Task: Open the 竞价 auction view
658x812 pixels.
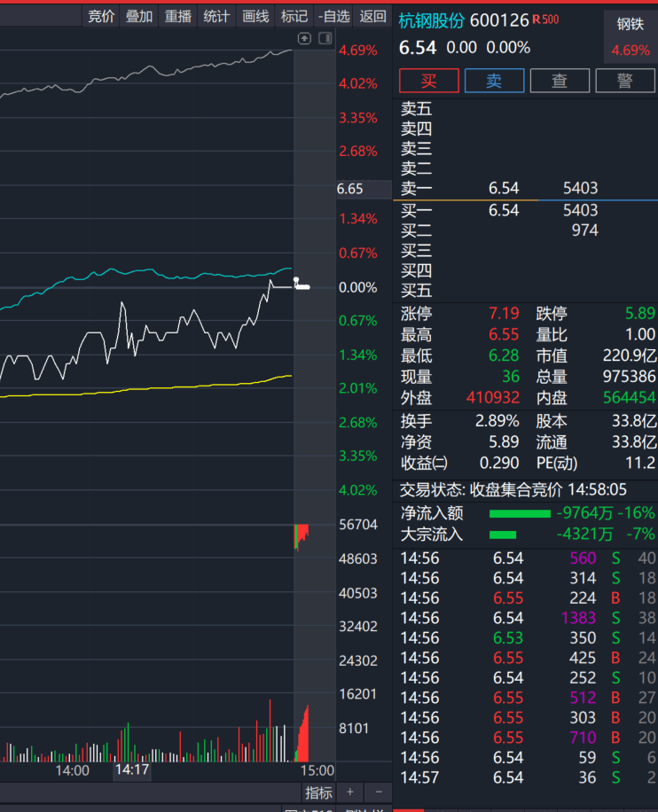Action: [x=101, y=17]
